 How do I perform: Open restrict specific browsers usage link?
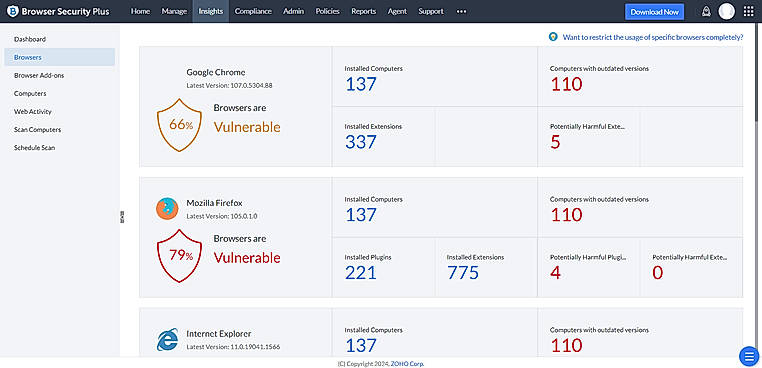pos(653,37)
